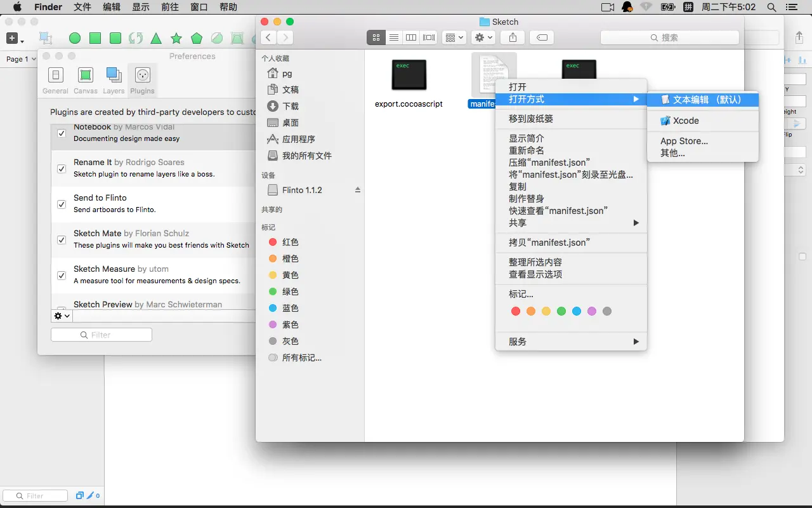Viewport: 812px width, 508px height.
Task: Expand the 共享 submenu in context menu
Action: click(x=570, y=223)
